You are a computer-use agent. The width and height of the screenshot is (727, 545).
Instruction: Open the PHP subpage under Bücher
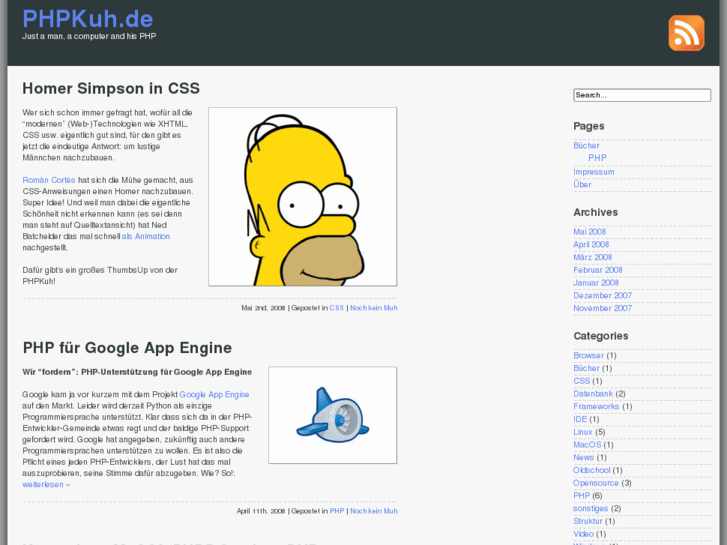[x=597, y=158]
